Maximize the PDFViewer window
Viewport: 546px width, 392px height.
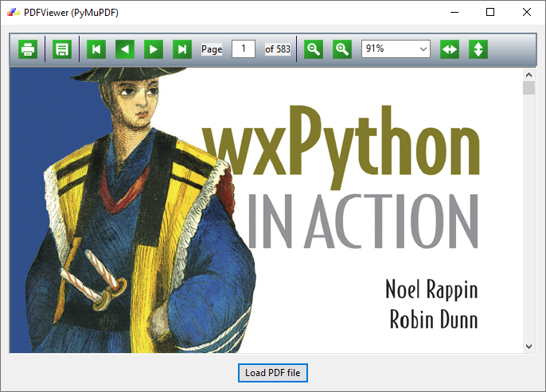click(x=490, y=12)
